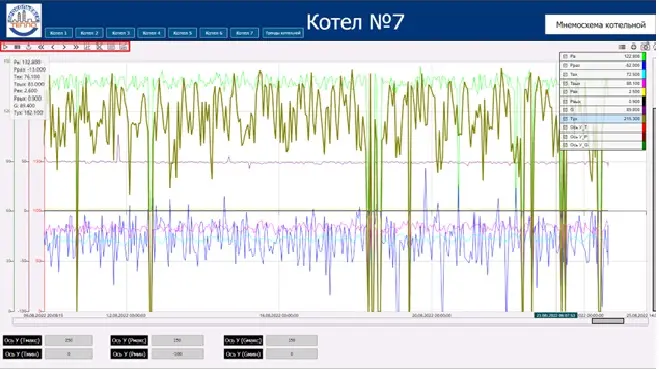Step forward with single right arrow
Image resolution: width=660 pixels, height=371 pixels.
click(64, 47)
